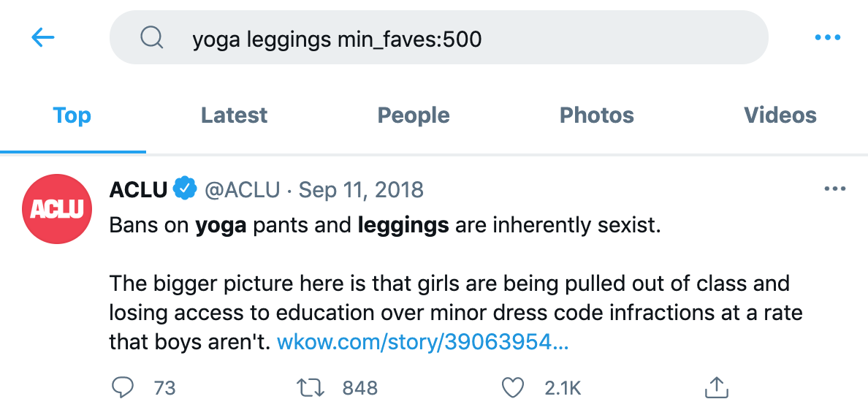Viewport: 868px width, 418px height.
Task: Click the red ACLU profile avatar
Action: (57, 209)
